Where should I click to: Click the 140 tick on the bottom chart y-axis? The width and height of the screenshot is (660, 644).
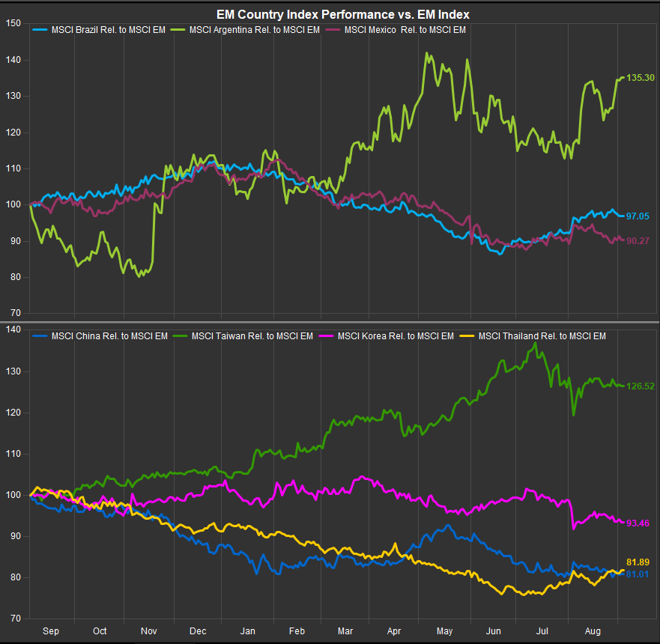coord(13,329)
